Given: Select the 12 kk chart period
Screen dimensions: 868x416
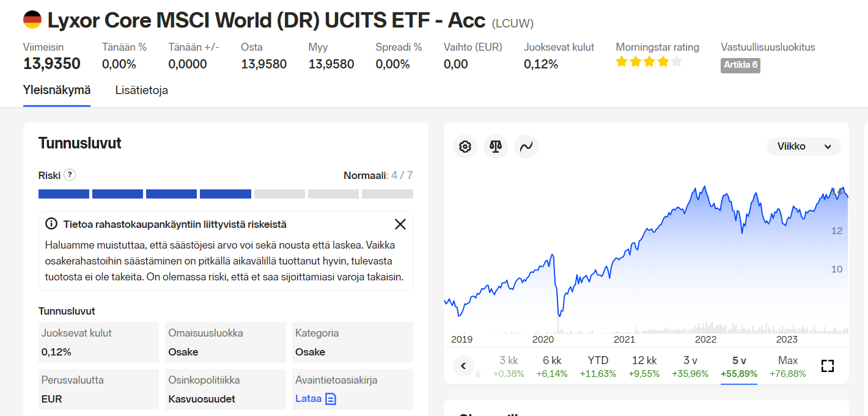Looking at the screenshot, I should tap(644, 367).
